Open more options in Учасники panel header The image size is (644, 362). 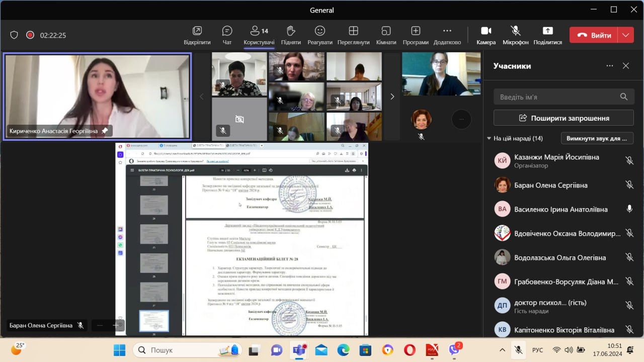pyautogui.click(x=610, y=66)
